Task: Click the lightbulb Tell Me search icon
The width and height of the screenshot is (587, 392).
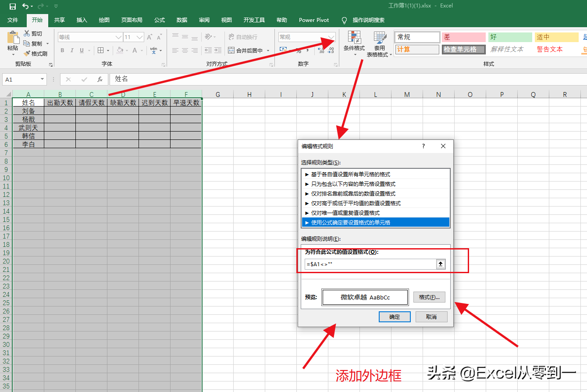Action: pyautogui.click(x=344, y=20)
